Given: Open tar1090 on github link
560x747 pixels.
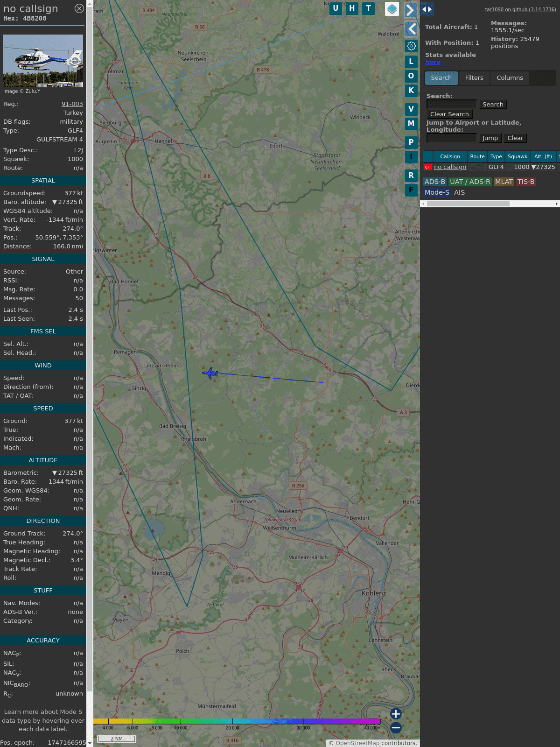Looking at the screenshot, I should click(520, 9).
